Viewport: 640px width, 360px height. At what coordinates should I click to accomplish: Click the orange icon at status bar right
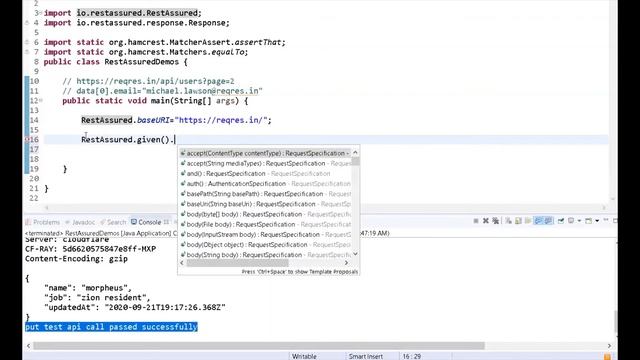[x=607, y=356]
